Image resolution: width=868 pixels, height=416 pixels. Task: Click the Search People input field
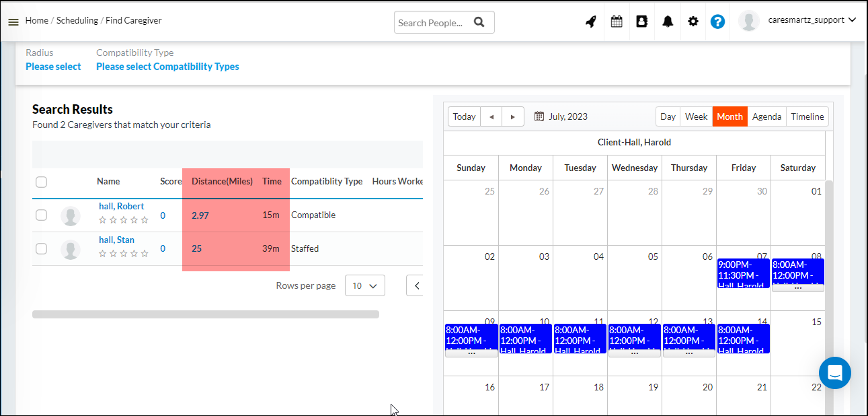(x=432, y=22)
